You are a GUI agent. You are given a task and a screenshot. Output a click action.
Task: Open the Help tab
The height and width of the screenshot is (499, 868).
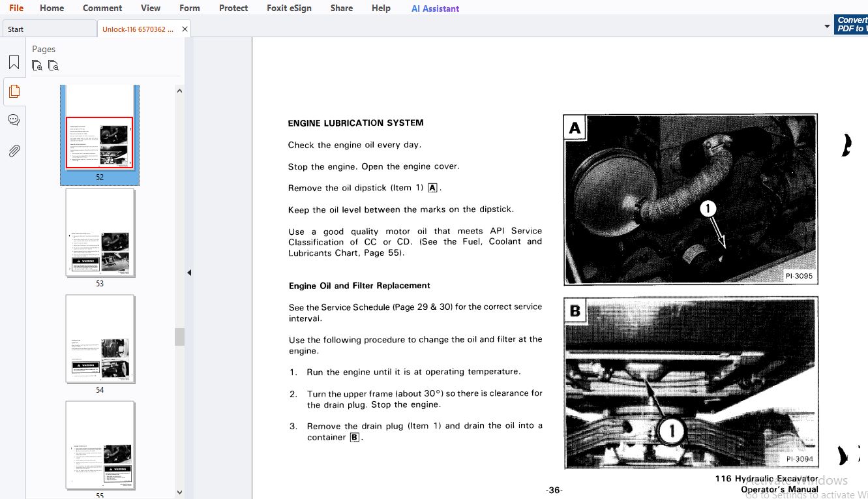[381, 8]
